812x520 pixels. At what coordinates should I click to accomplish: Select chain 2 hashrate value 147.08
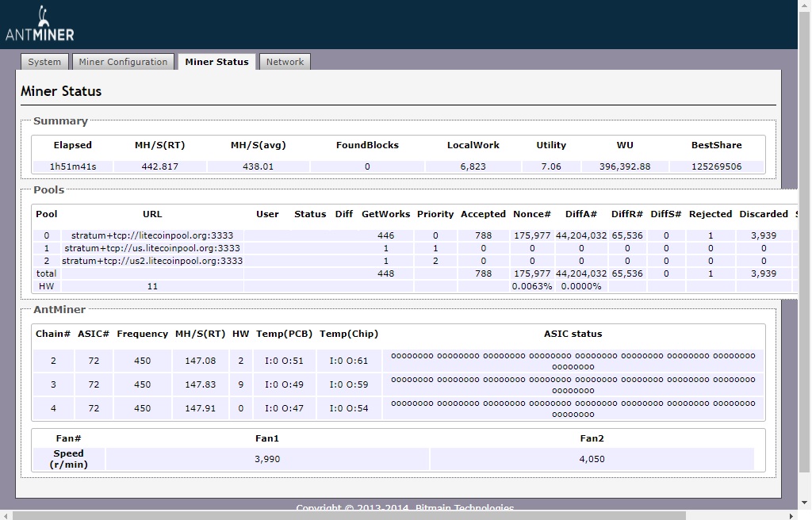pos(201,361)
